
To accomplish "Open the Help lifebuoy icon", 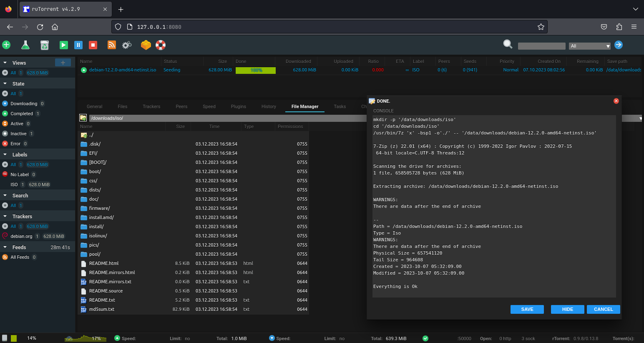I will tap(161, 45).
